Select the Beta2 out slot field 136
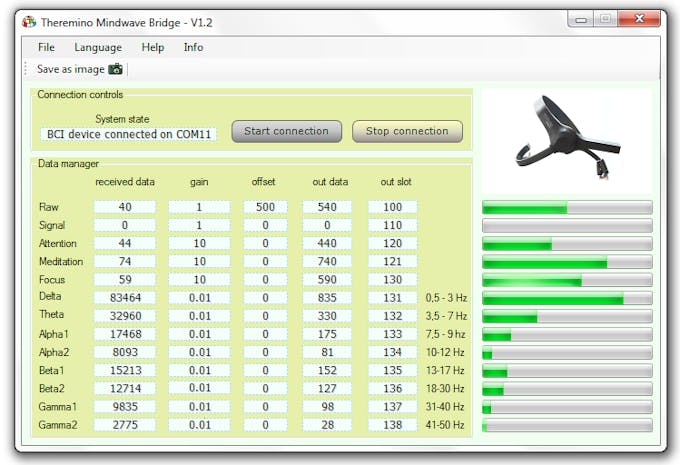 [x=392, y=389]
